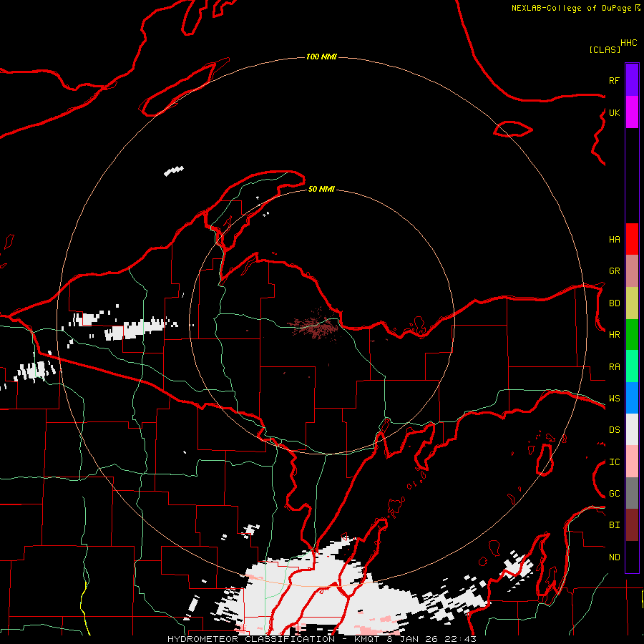Click the HR green legend swatch
This screenshot has width=644, height=644.
point(632,335)
